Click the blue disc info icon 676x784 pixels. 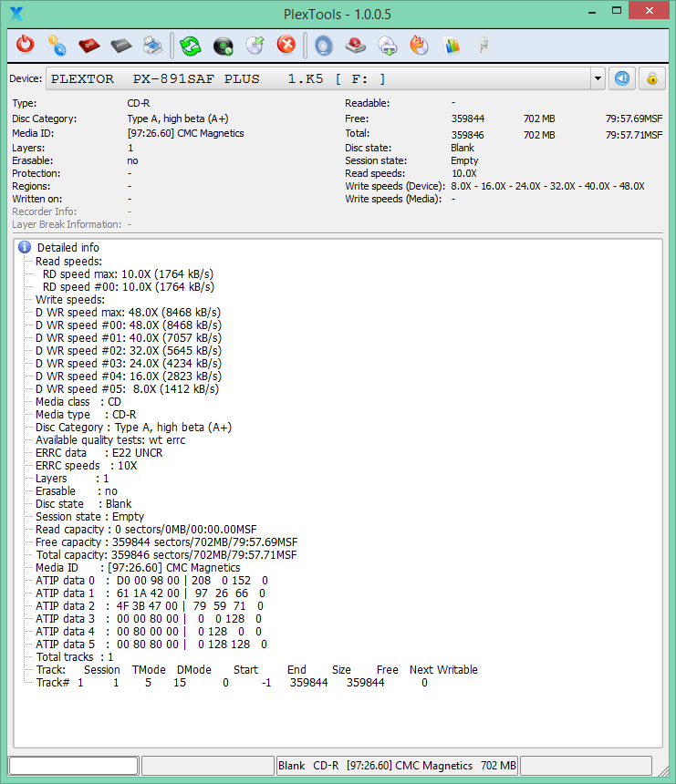click(324, 46)
